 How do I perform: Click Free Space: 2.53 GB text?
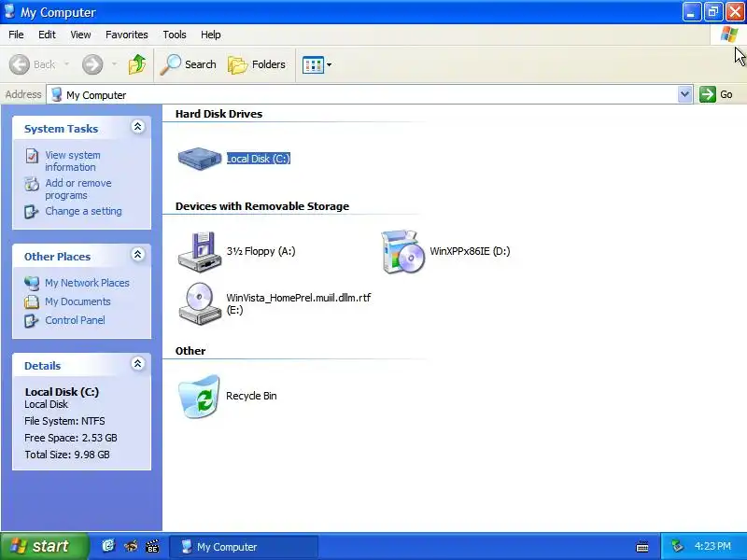click(x=71, y=438)
